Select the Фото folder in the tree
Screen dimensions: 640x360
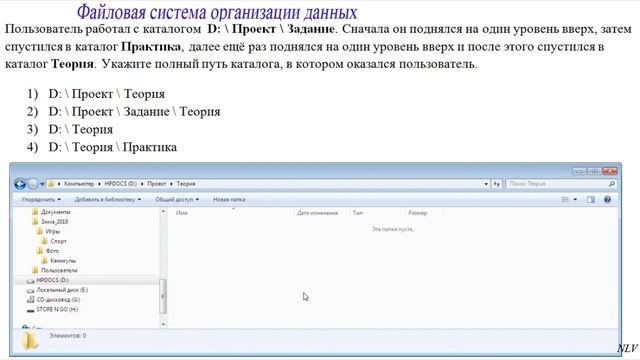[x=52, y=251]
